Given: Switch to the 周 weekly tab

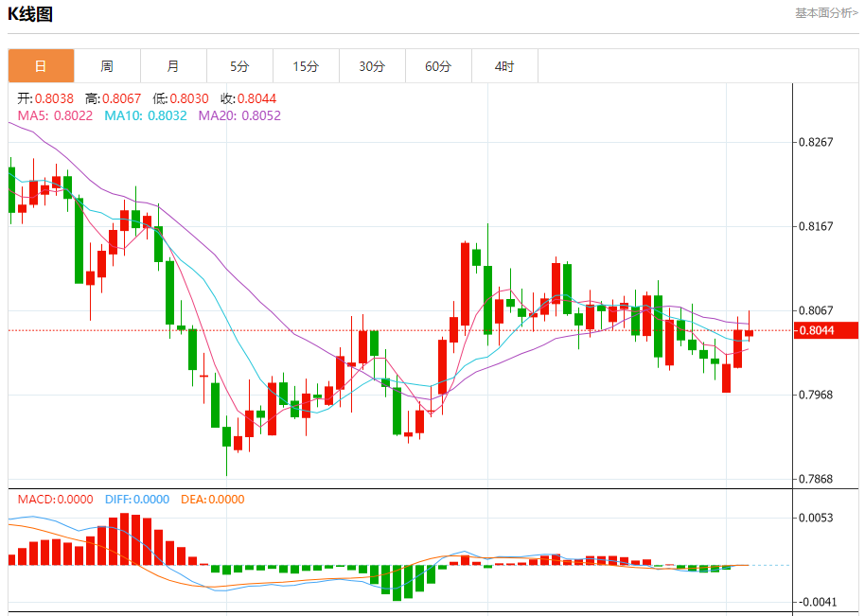Looking at the screenshot, I should pyautogui.click(x=107, y=66).
